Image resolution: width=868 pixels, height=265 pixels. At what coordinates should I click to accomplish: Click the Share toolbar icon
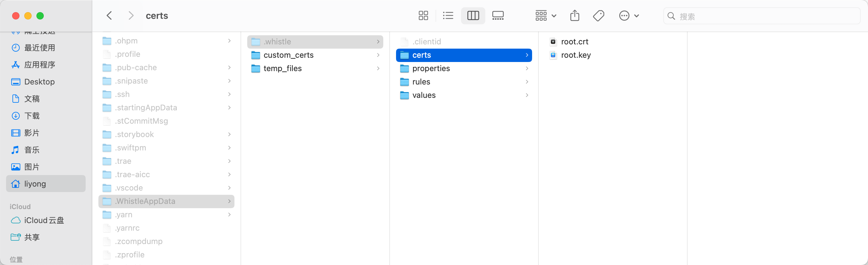pyautogui.click(x=575, y=16)
